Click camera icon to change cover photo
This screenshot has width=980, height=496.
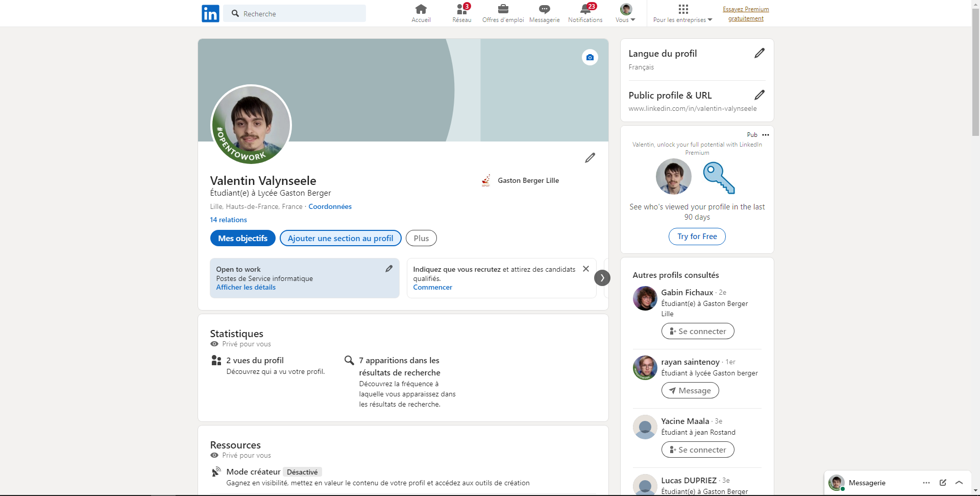590,57
